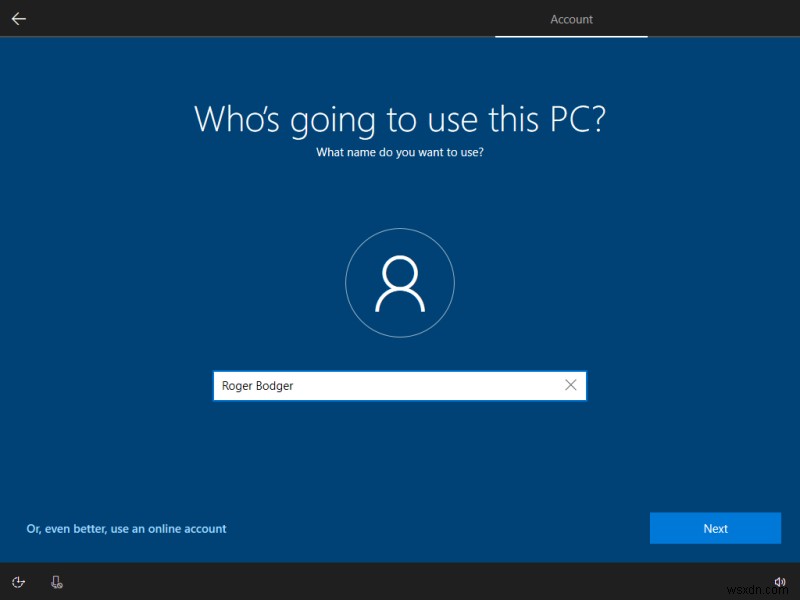Click the Account header label

coord(571,18)
